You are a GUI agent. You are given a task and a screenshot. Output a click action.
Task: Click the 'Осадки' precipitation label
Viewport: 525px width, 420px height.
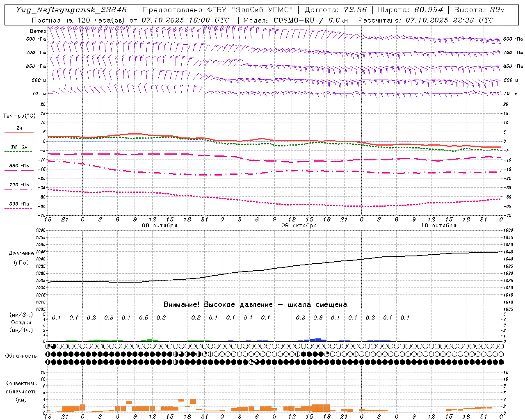pos(21,322)
